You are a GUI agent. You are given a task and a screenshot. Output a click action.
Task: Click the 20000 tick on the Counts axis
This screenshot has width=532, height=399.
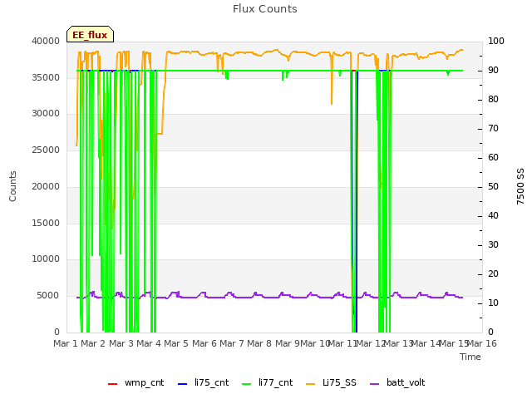tap(46, 186)
